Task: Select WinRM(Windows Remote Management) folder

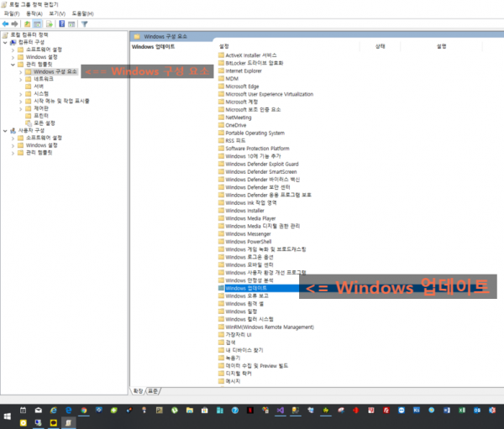Action: click(270, 327)
